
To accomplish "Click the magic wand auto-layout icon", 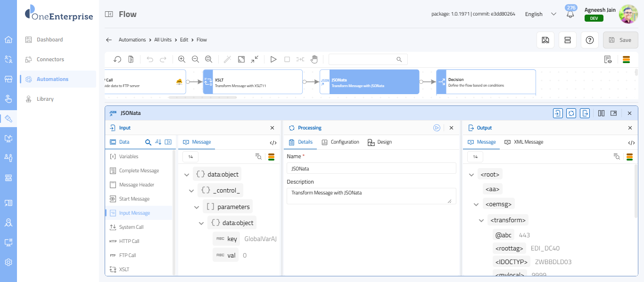I will point(227,59).
